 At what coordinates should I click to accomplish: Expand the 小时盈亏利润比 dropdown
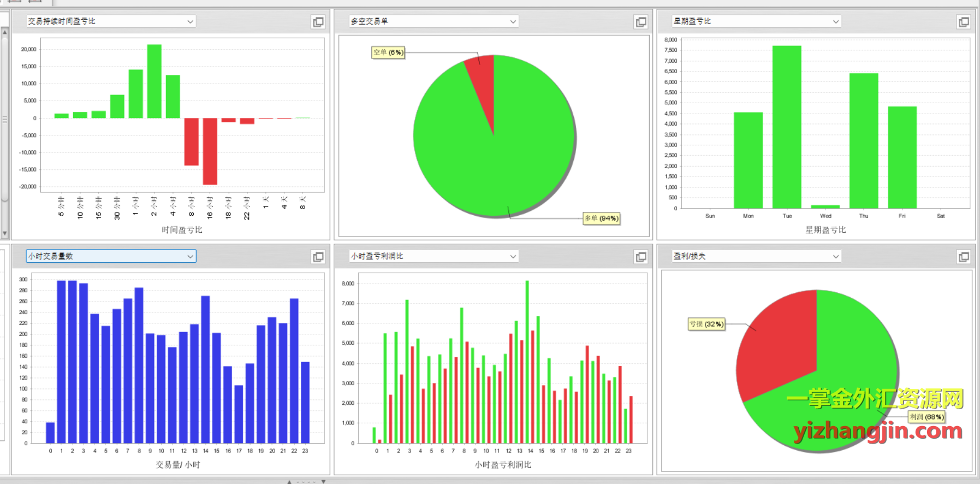[513, 256]
